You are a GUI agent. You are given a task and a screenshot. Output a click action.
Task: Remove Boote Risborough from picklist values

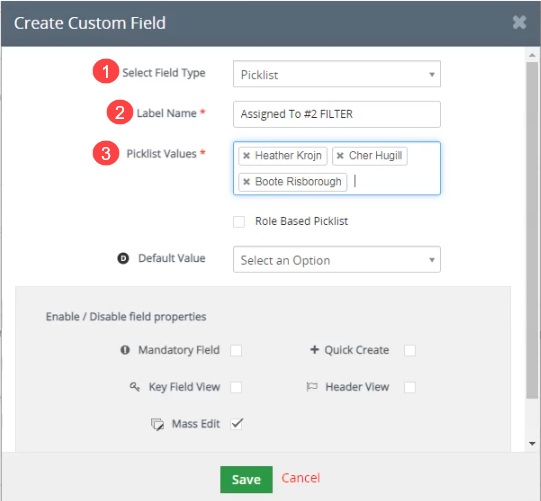[246, 181]
